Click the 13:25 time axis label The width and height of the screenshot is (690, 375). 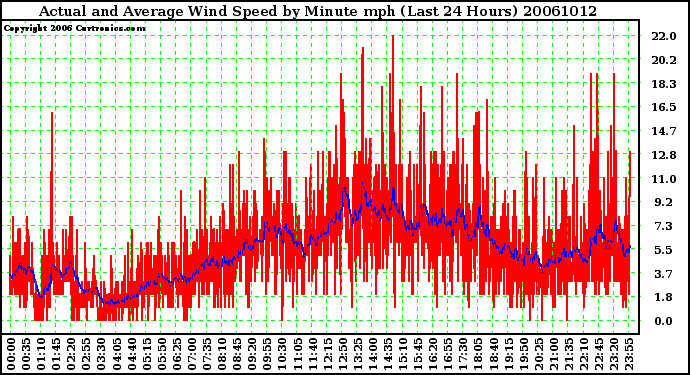(x=357, y=354)
